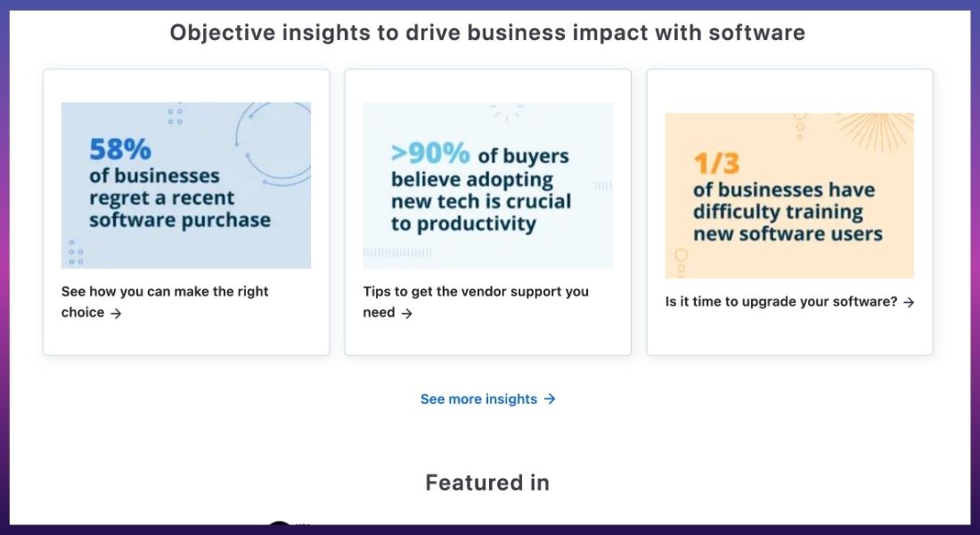Click the arrow icon after "choice"

[116, 313]
